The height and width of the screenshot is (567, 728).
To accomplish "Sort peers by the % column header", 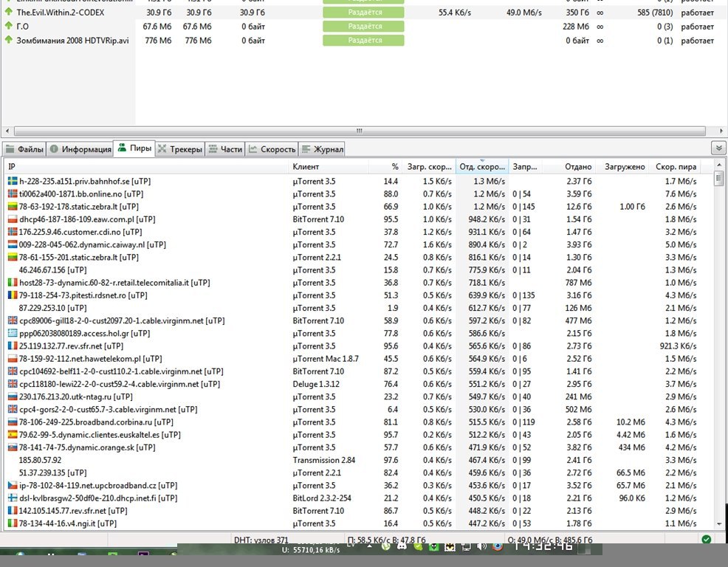I will pyautogui.click(x=385, y=166).
